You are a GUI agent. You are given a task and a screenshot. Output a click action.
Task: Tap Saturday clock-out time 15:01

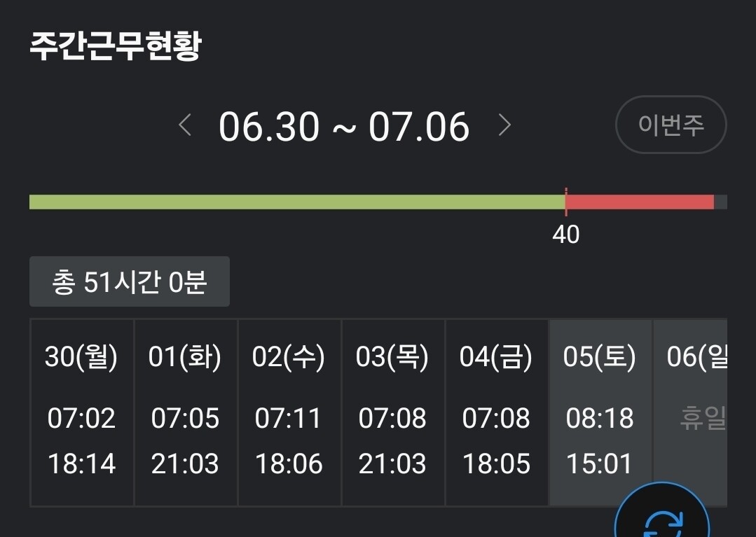tap(600, 463)
